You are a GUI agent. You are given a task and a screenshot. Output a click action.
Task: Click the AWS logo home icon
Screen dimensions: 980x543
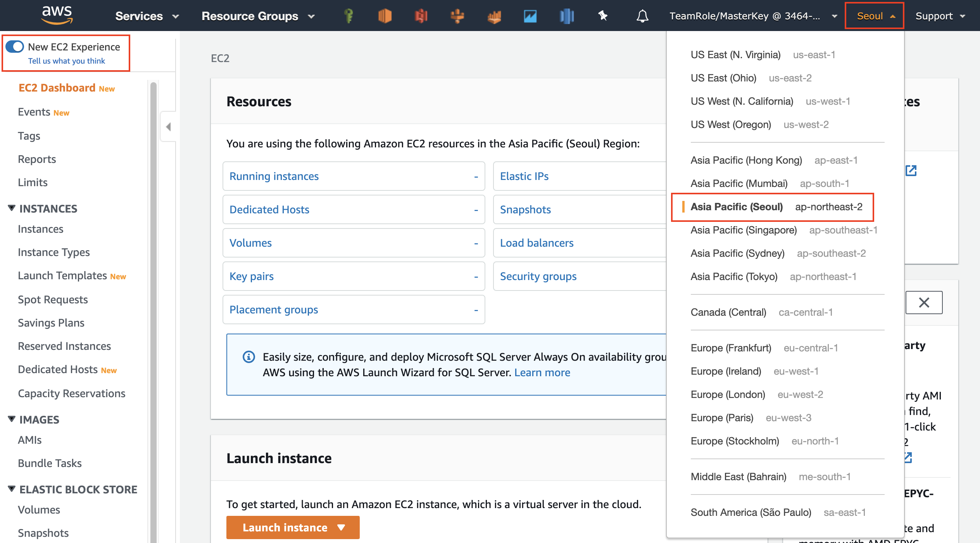click(57, 15)
